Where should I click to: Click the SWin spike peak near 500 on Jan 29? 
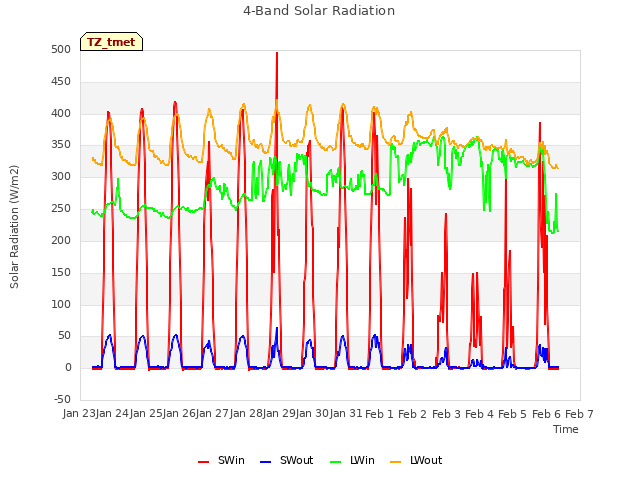click(x=277, y=53)
